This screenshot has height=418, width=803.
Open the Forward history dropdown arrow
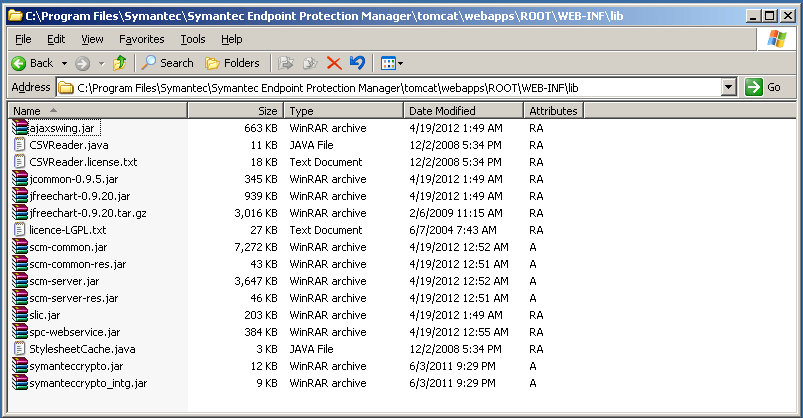101,64
